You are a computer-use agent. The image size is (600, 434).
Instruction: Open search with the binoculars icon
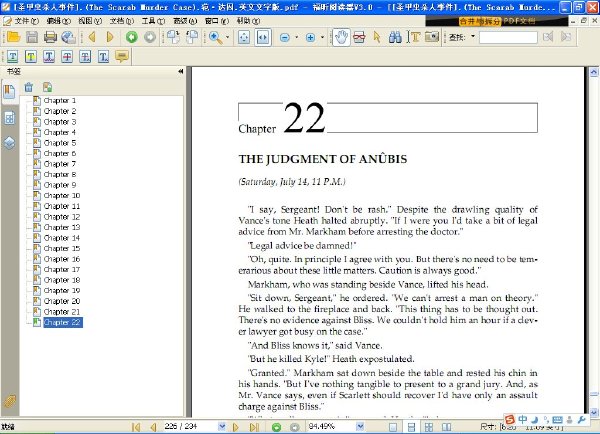click(x=395, y=37)
